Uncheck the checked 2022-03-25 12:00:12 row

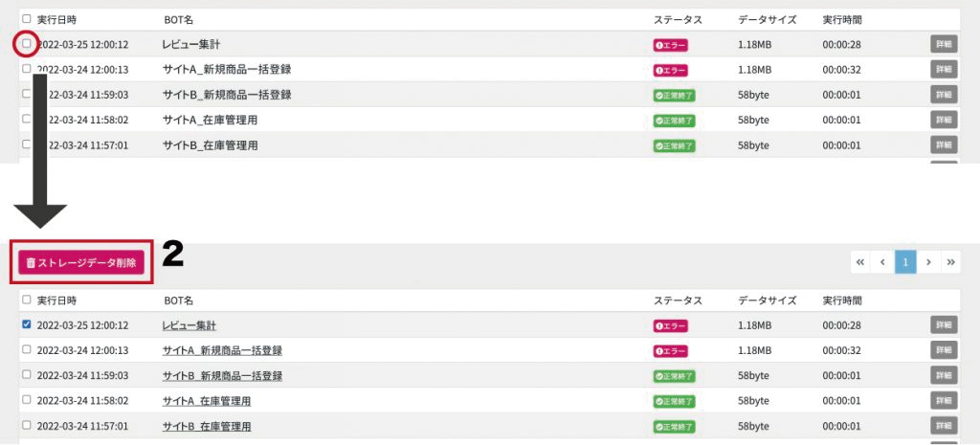(x=26, y=324)
